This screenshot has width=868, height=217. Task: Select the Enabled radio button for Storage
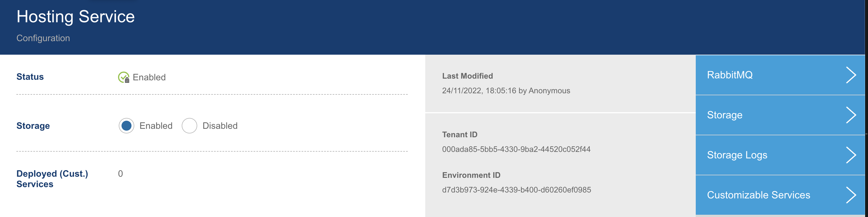tap(127, 126)
